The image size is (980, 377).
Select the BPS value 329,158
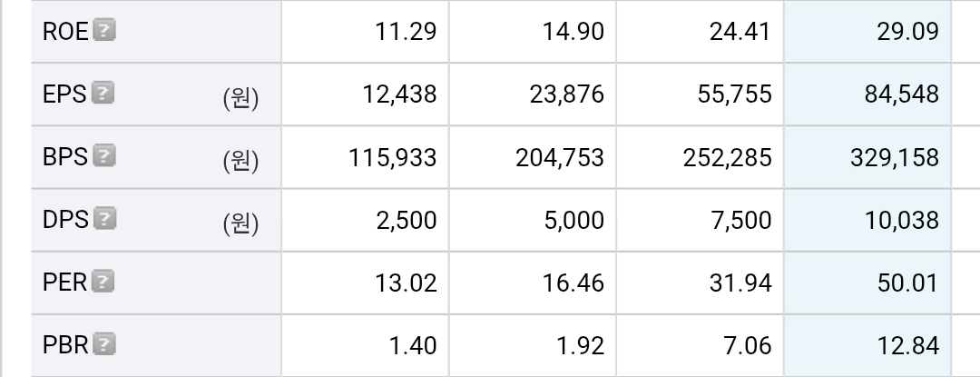tap(895, 157)
